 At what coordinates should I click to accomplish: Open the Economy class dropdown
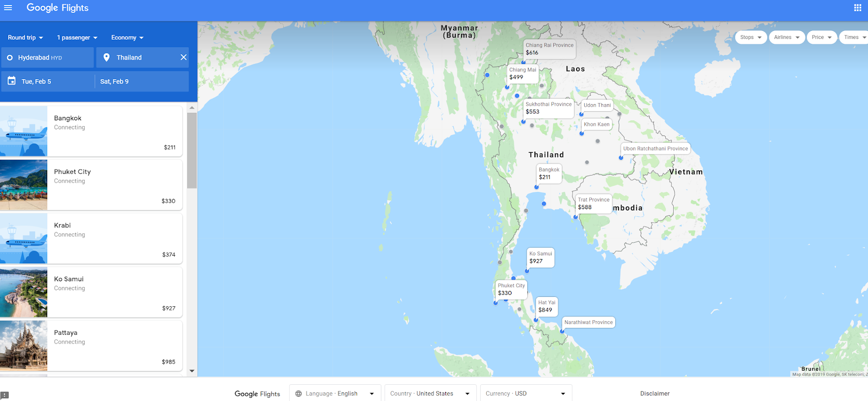point(127,37)
